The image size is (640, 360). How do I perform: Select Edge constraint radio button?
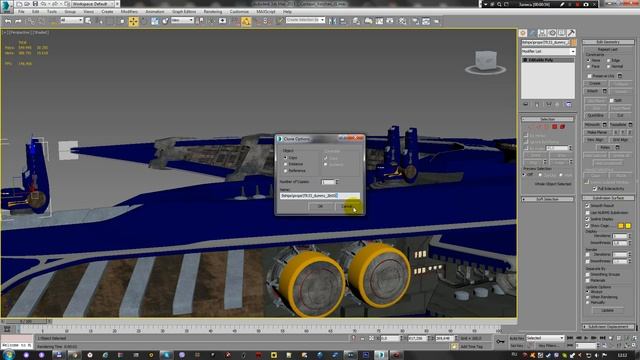(609, 60)
